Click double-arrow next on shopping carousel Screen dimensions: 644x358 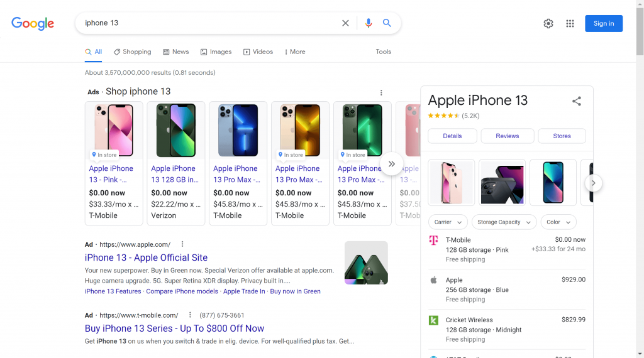point(391,164)
